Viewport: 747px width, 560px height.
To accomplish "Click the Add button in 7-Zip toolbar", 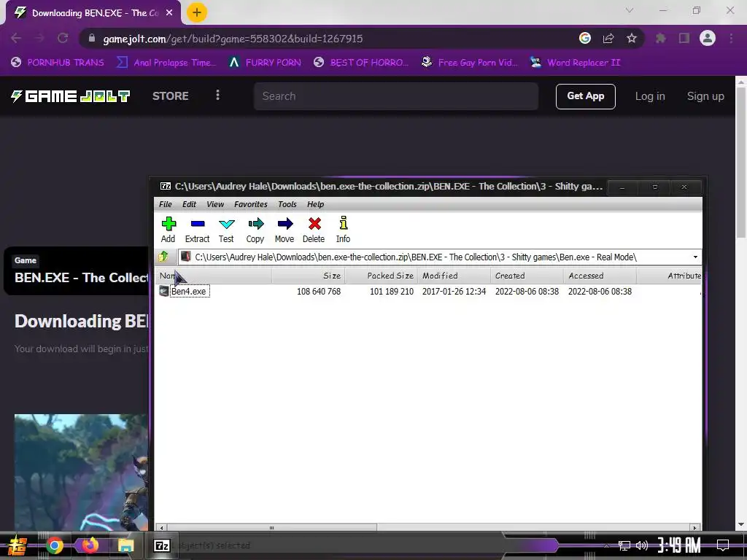I will [169, 230].
